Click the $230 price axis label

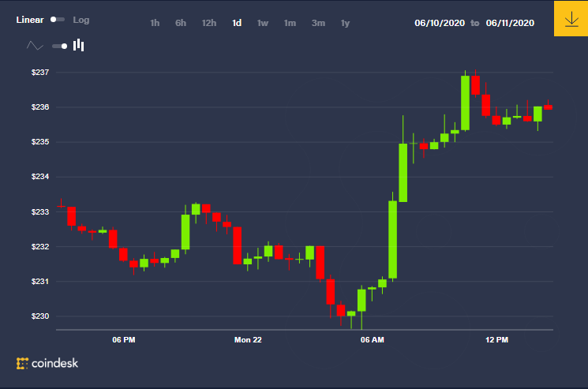pos(40,316)
